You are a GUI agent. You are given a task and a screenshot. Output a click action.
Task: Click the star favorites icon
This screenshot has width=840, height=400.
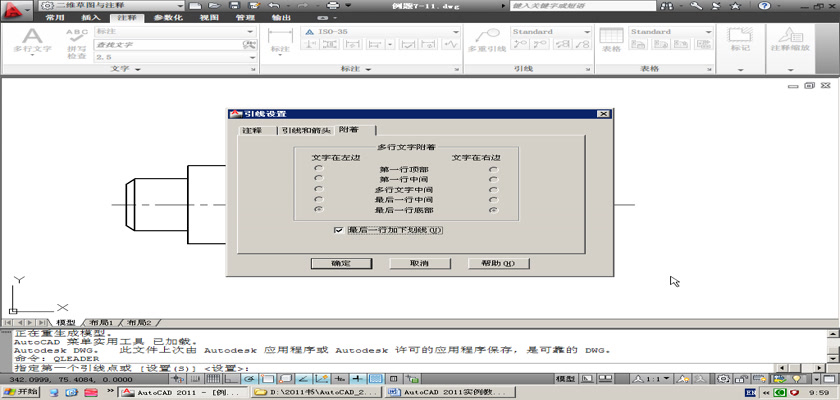coord(735,6)
